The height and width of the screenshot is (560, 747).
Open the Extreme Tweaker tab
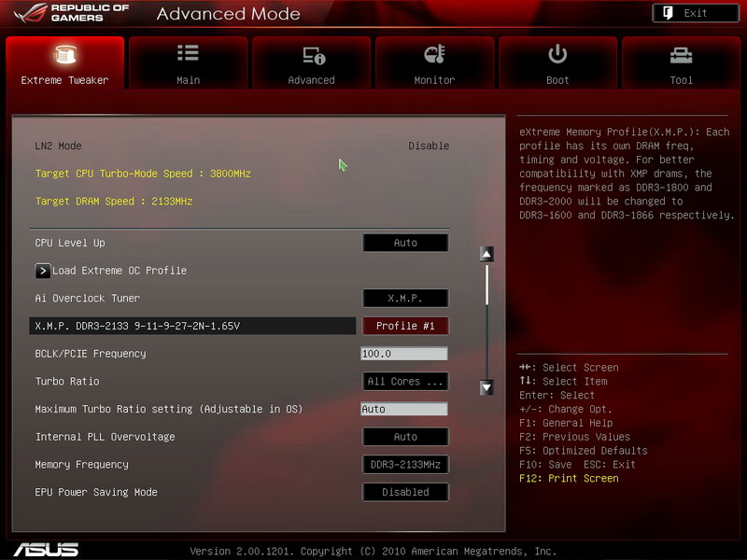pos(64,63)
